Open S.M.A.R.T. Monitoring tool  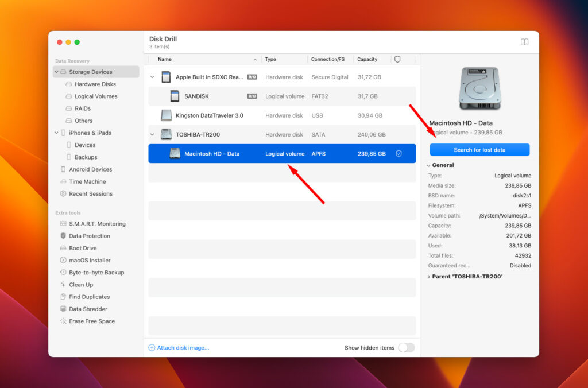pyautogui.click(x=97, y=224)
